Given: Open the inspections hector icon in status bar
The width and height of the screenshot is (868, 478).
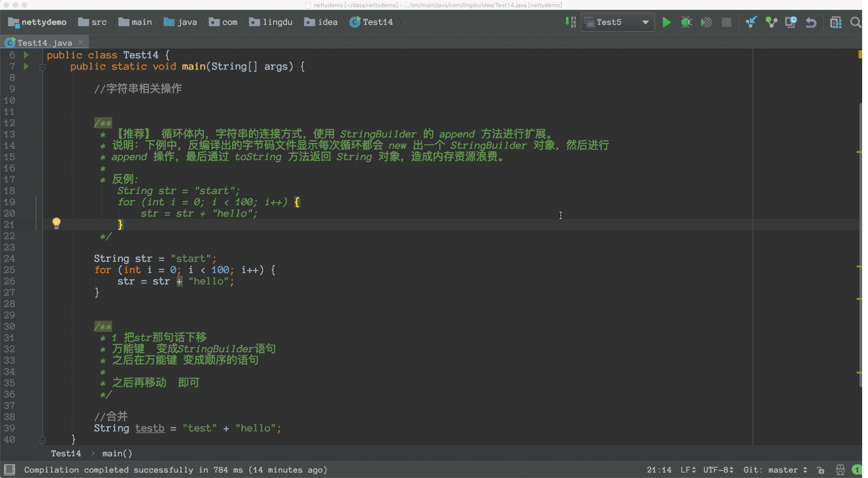Looking at the screenshot, I should click(840, 470).
